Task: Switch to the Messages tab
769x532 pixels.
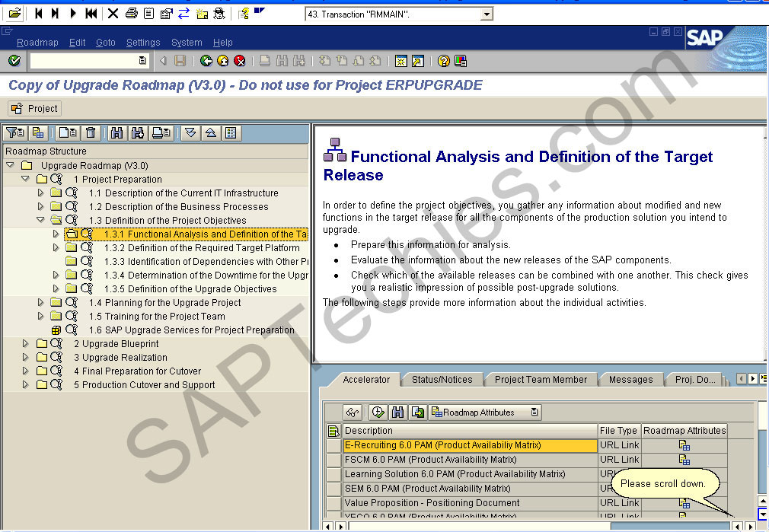Action: 630,380
